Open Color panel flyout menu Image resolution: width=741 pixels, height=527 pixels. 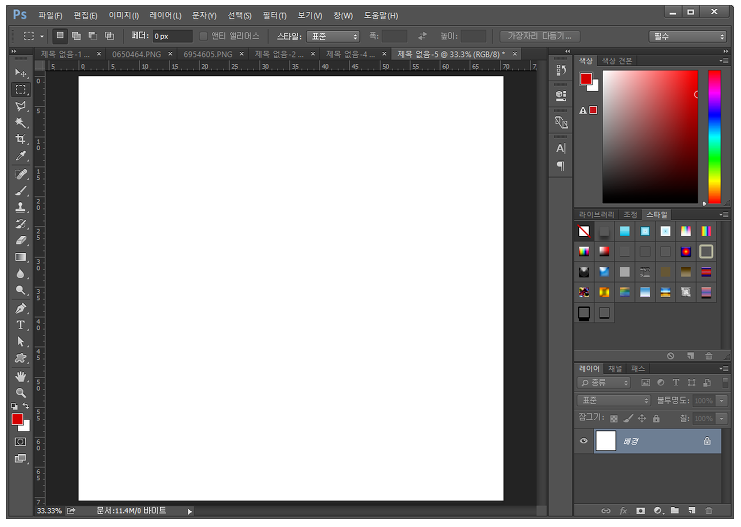(x=724, y=60)
